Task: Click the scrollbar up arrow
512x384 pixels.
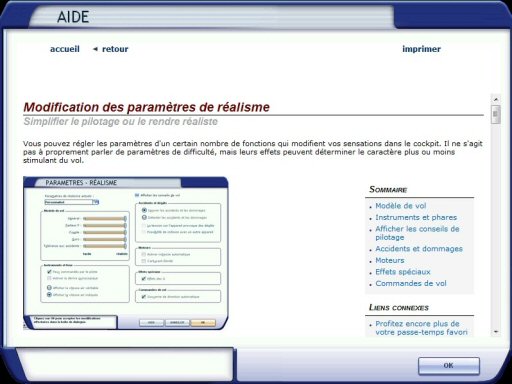Action: point(496,99)
